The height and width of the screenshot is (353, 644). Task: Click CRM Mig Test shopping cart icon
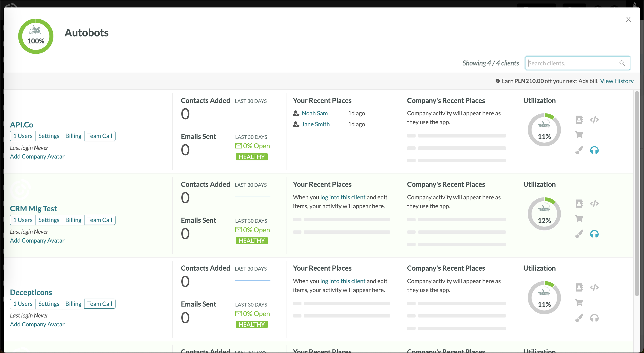579,219
